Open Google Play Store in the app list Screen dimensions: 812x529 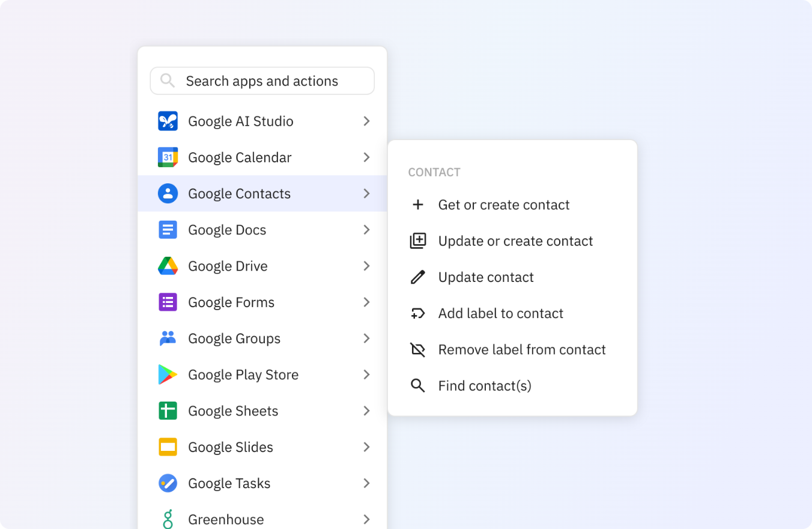262,375
